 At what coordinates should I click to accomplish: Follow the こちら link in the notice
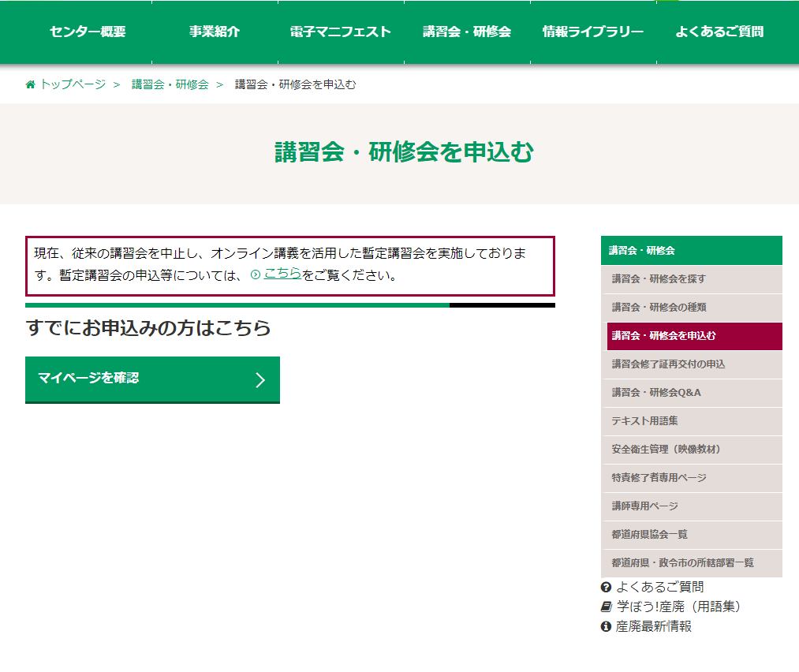(x=282, y=274)
